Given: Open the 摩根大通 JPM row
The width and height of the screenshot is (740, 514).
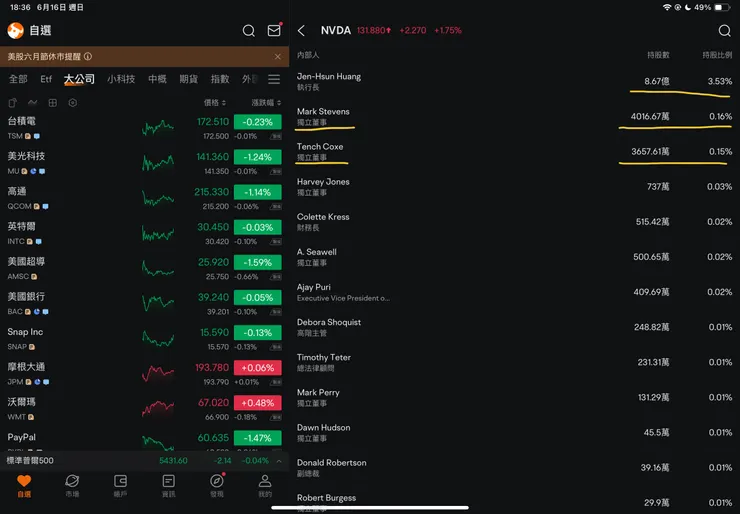Looking at the screenshot, I should 144,374.
